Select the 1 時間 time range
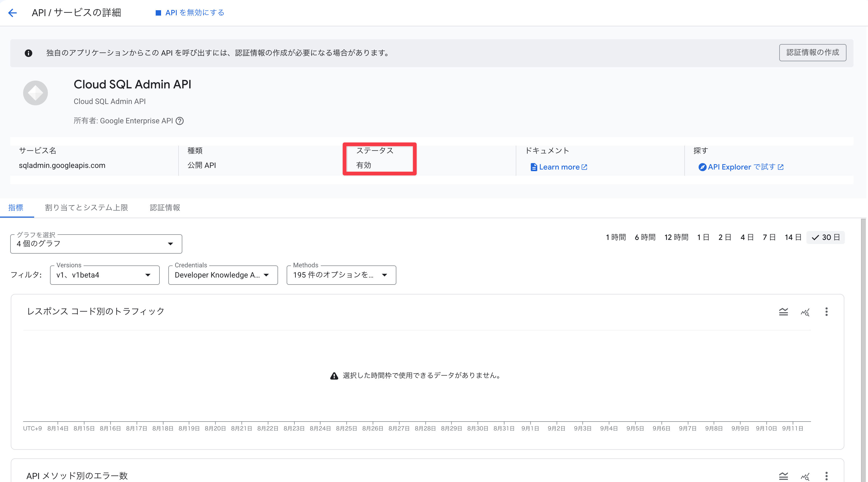 pyautogui.click(x=616, y=237)
